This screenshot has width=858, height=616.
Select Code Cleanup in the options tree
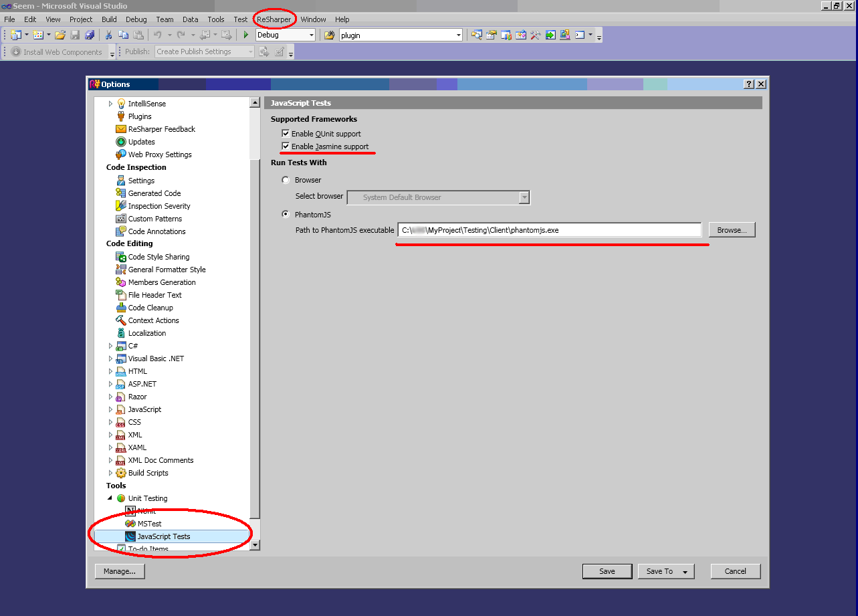[150, 308]
